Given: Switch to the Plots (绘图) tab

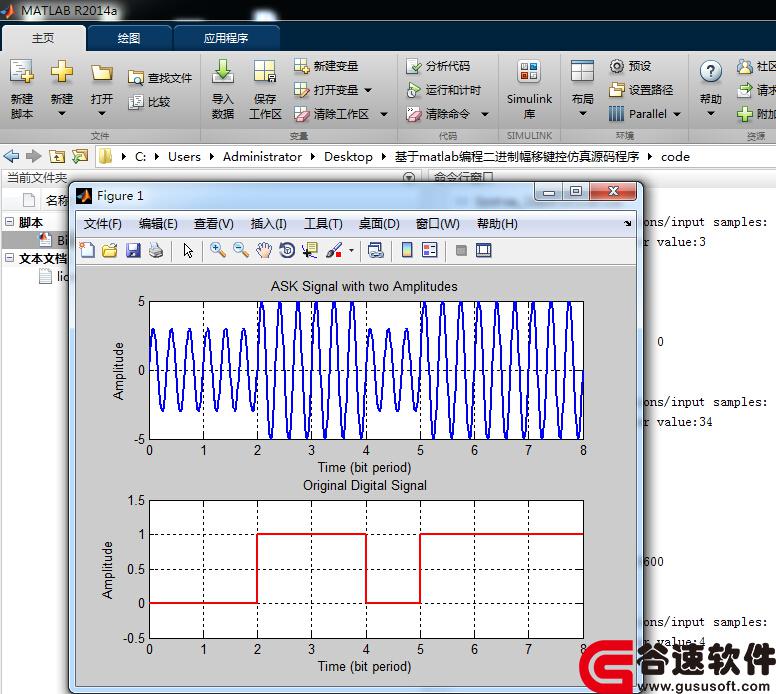Looking at the screenshot, I should click(129, 38).
